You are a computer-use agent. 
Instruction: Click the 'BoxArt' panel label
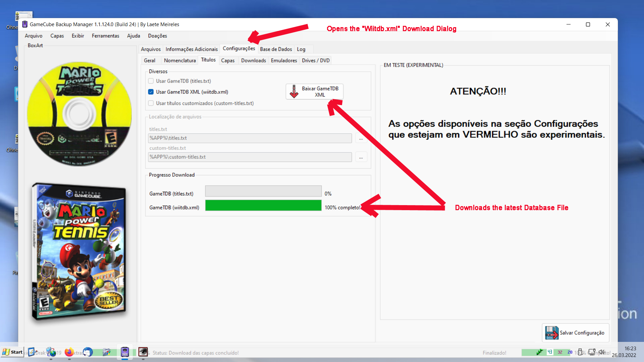coord(35,45)
